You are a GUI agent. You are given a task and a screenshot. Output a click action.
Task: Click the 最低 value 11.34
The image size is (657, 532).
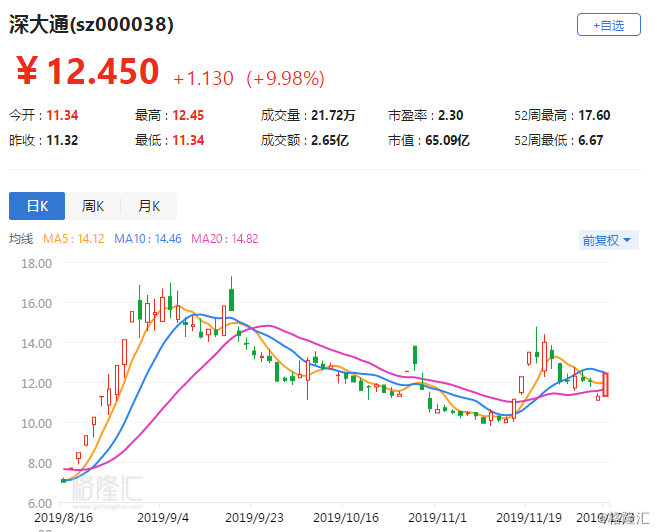click(x=188, y=140)
